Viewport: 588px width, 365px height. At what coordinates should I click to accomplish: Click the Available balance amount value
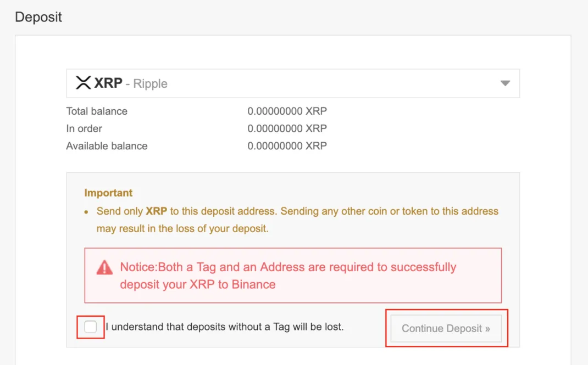tap(287, 145)
